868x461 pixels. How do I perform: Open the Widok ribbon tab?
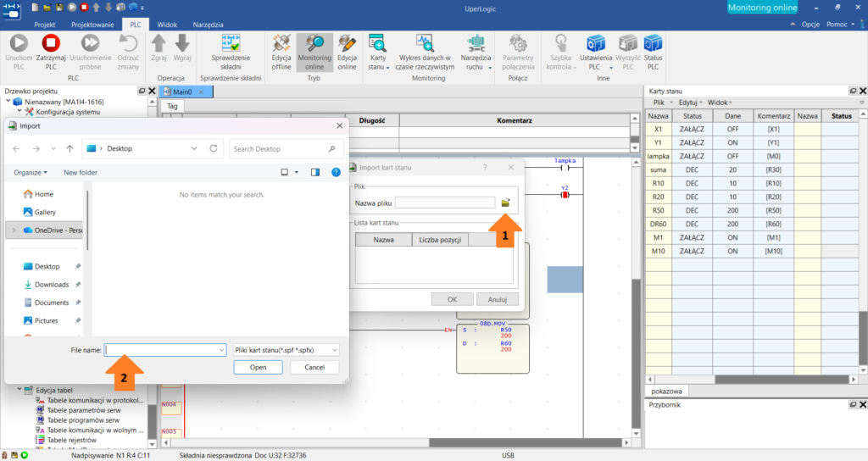pos(167,25)
